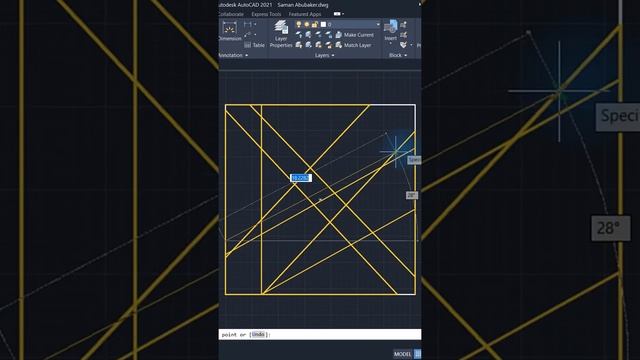
Task: Switch to the Featured Apps tab
Action: (305, 14)
